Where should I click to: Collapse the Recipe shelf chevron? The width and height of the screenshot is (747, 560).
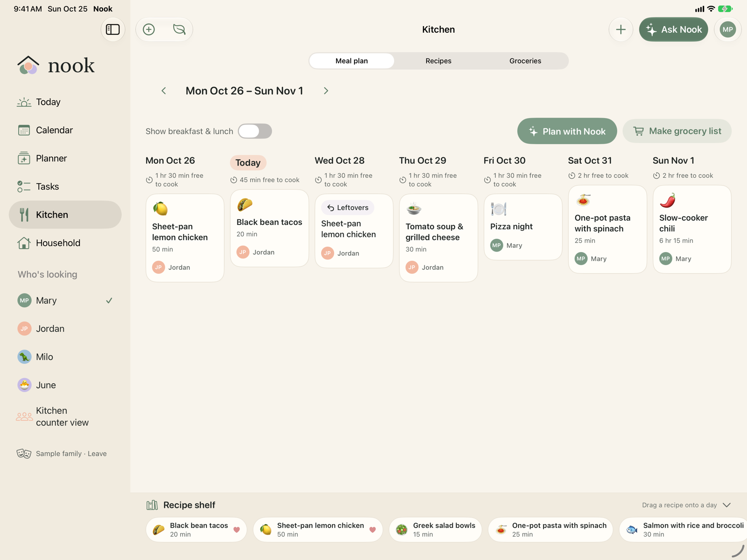tap(727, 505)
